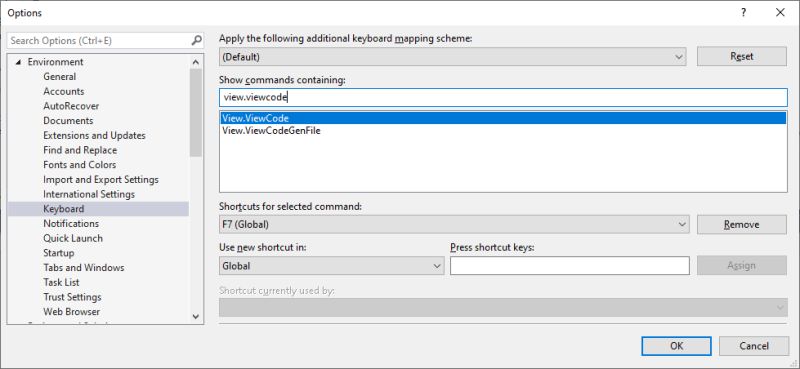The width and height of the screenshot is (800, 369).
Task: Click tree scrollbar up arrow
Action: (x=196, y=62)
